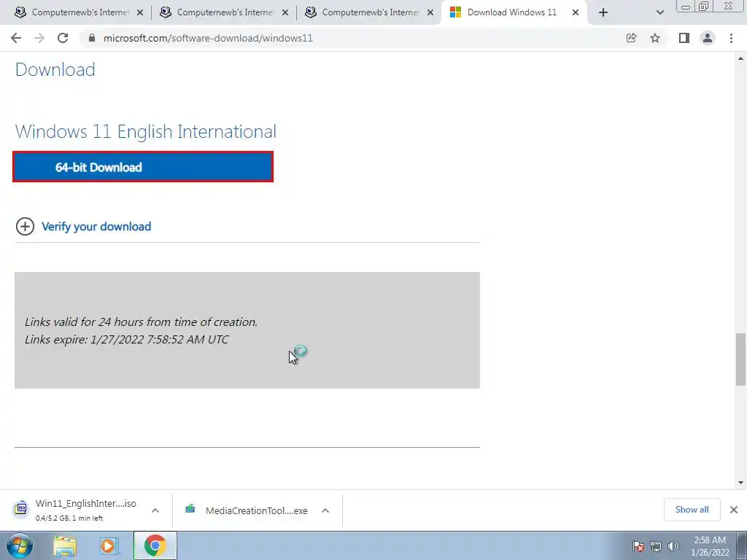Close the downloads bar
This screenshot has width=747, height=560.
coord(734,510)
